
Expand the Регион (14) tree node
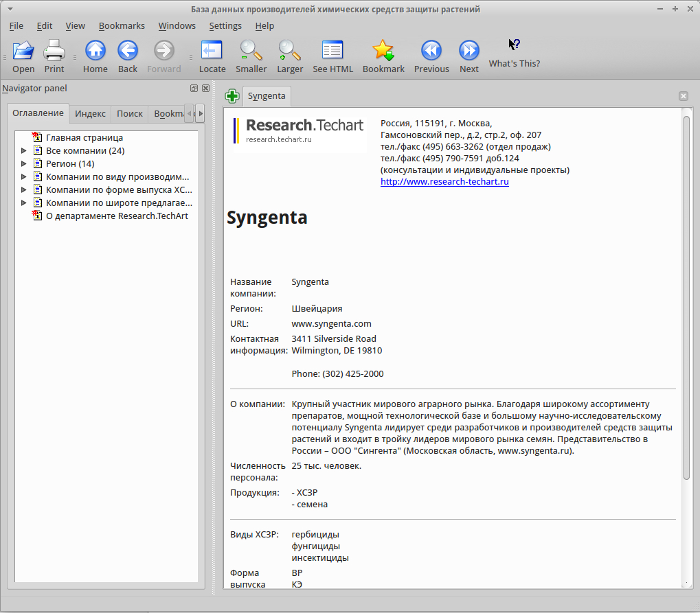[x=23, y=164]
